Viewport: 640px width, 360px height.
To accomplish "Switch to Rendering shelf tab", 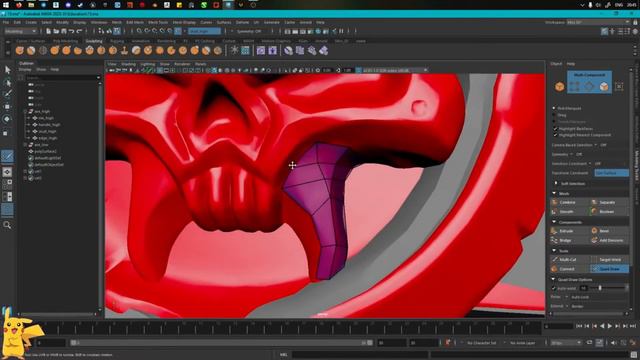I will coord(167,41).
